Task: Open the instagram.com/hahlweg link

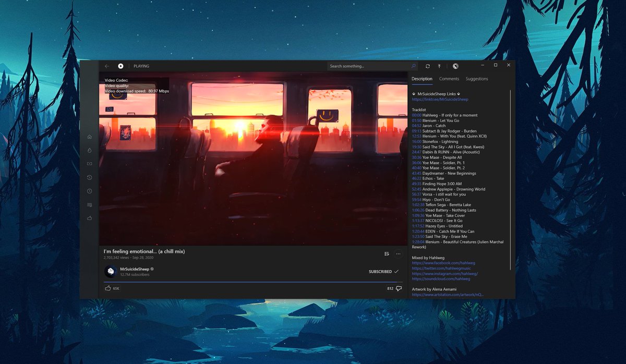Action: 445,274
